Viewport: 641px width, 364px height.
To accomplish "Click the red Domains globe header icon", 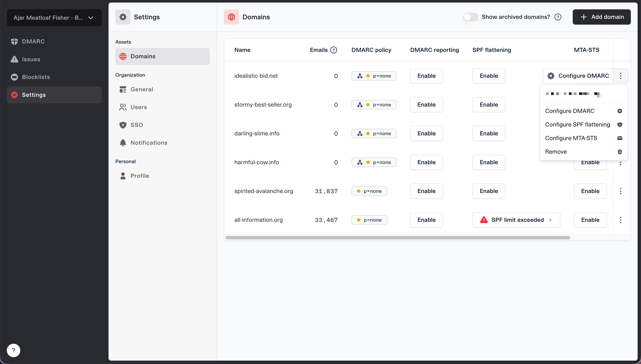I will point(231,17).
